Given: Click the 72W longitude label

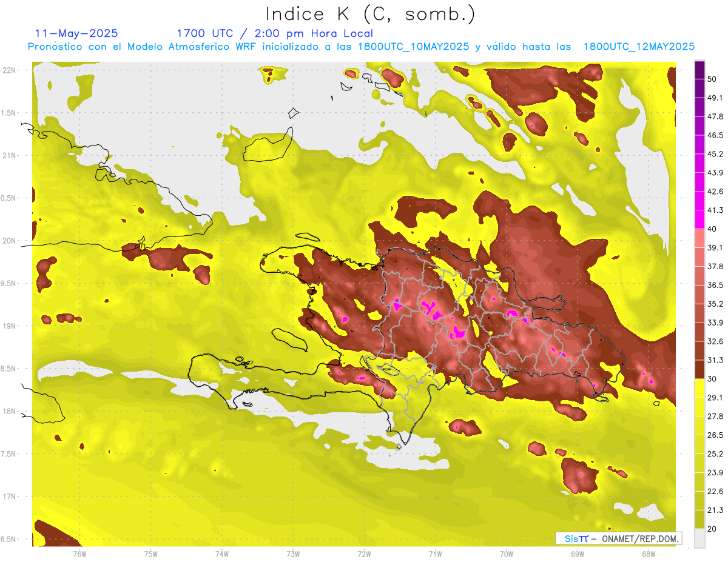Looking at the screenshot, I should [x=364, y=554].
